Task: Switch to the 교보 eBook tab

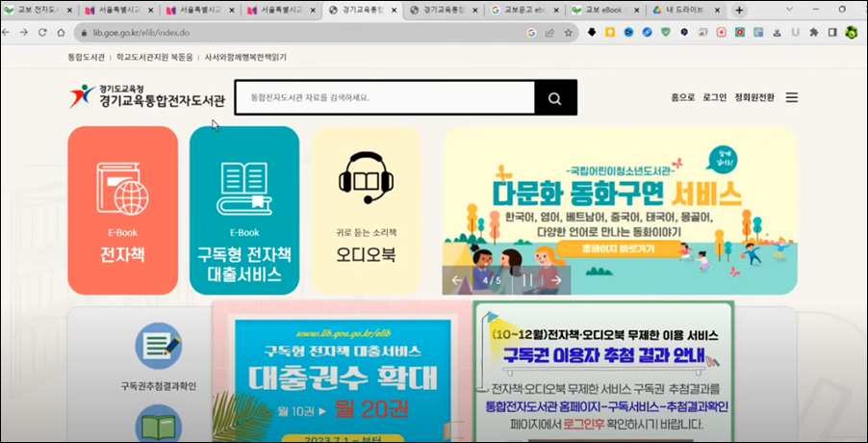Action: coord(606,10)
